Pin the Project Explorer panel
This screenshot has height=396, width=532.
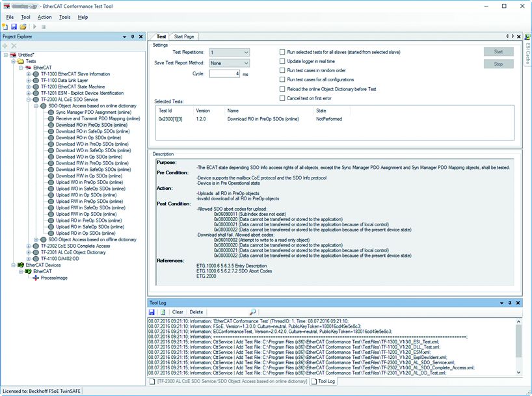click(x=132, y=37)
